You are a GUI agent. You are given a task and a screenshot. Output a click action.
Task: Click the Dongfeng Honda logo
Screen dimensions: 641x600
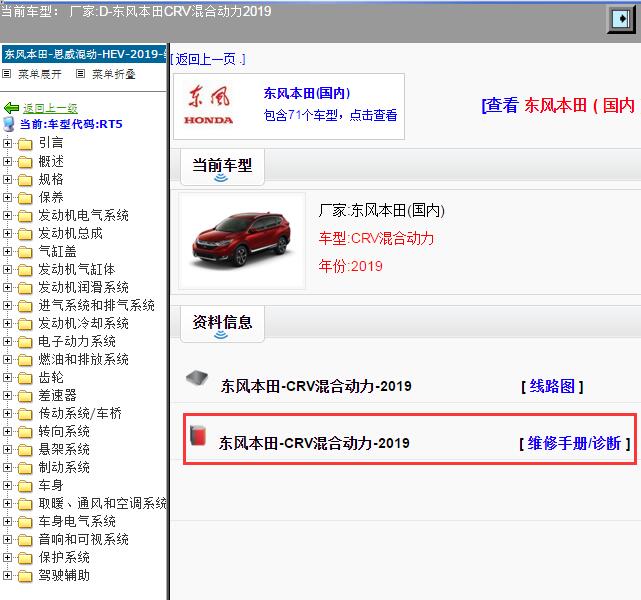pos(209,105)
